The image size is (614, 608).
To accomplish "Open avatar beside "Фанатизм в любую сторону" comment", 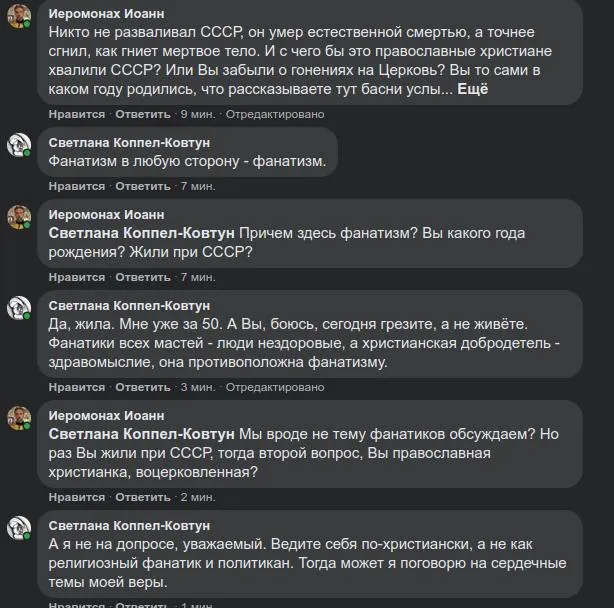I will pos(19,146).
